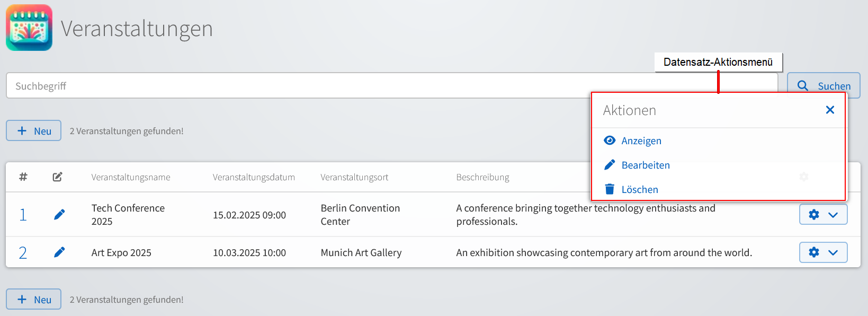
Task: Click gear icon in Art Expo row
Action: (x=814, y=252)
